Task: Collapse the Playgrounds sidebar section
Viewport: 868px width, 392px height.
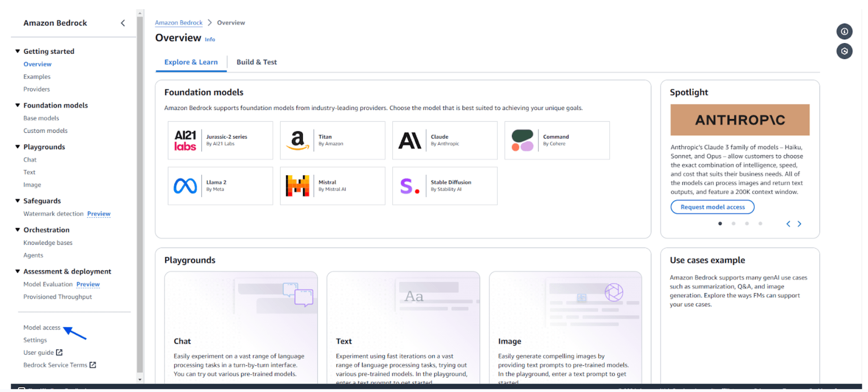Action: 18,147
